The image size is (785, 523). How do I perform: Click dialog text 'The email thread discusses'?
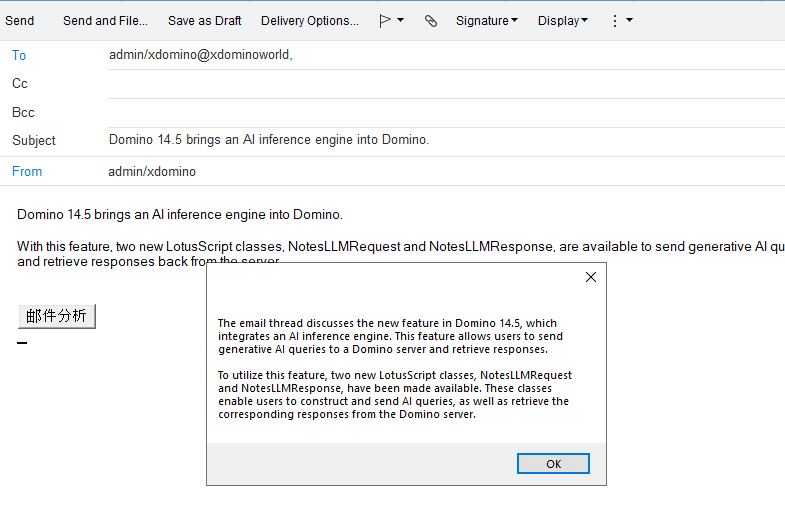pos(390,336)
